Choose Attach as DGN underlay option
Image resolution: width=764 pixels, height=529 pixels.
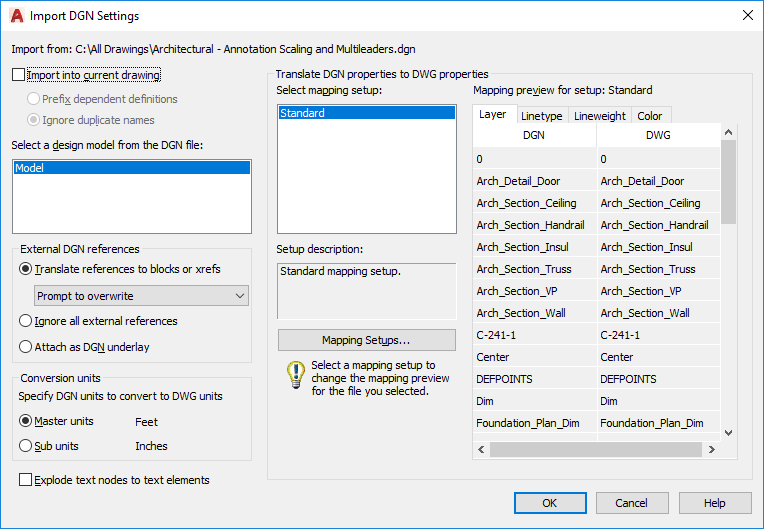26,347
